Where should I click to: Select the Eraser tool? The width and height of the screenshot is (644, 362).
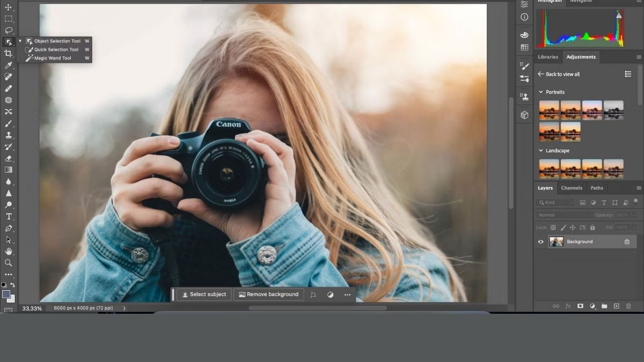pyautogui.click(x=8, y=158)
